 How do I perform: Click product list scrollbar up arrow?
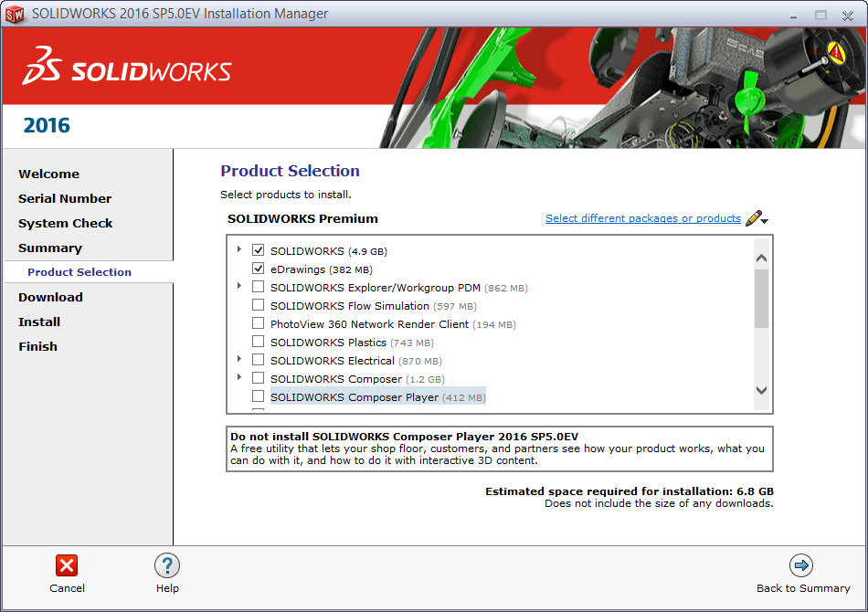[x=761, y=259]
